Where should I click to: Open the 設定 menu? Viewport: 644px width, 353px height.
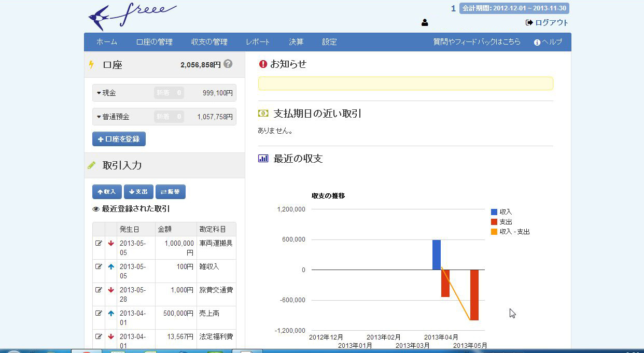(329, 42)
